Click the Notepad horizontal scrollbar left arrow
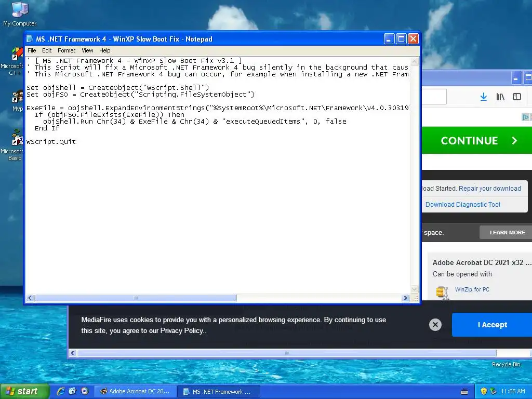 coord(30,298)
